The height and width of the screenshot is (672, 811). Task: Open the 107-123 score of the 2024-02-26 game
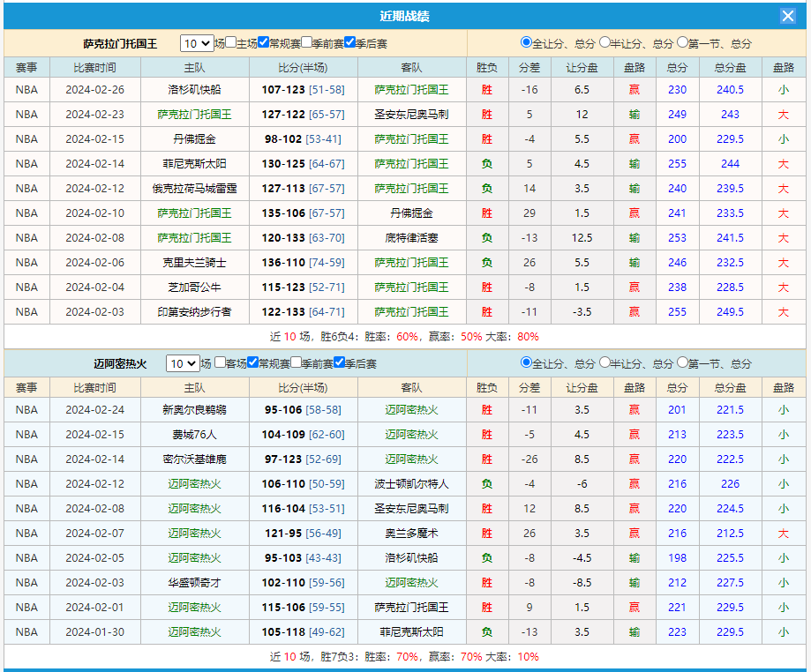(283, 90)
